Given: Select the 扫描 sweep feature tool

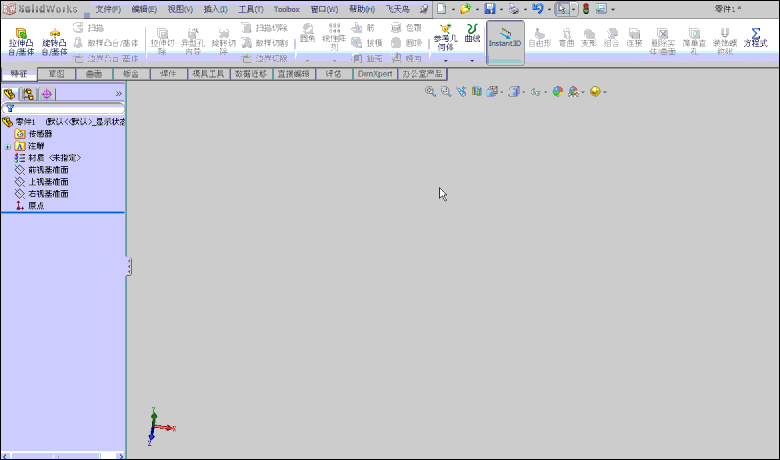Looking at the screenshot, I should pyautogui.click(x=89, y=28).
